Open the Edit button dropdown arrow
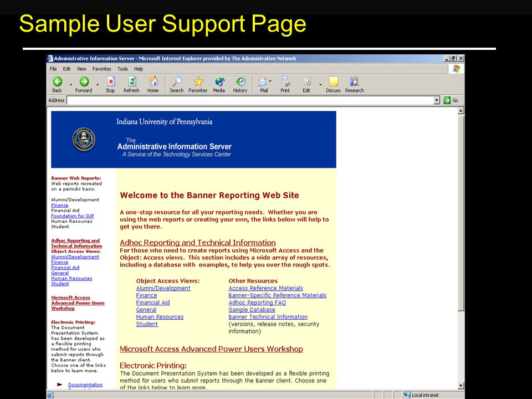The image size is (532, 399). click(320, 84)
